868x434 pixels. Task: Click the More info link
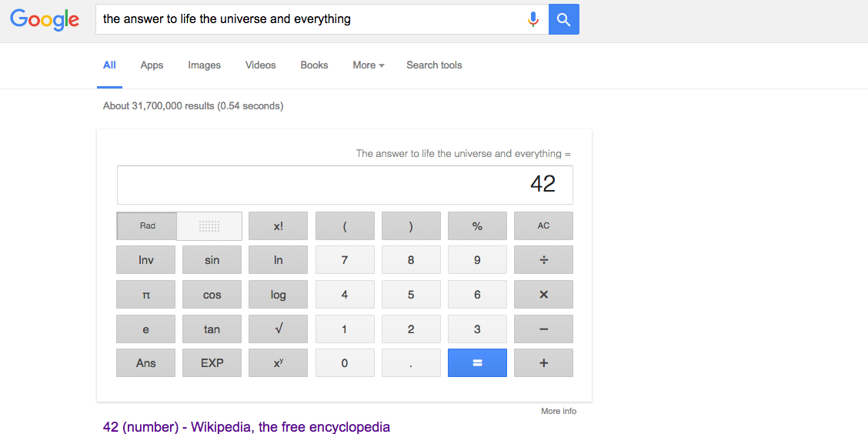pos(559,412)
